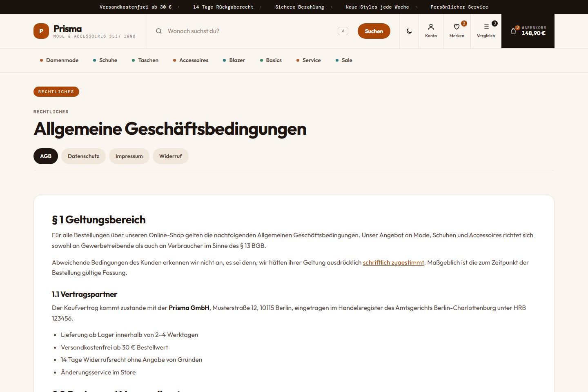Follow the 'schriftlich zugestimmt' link
588x392 pixels.
point(394,263)
